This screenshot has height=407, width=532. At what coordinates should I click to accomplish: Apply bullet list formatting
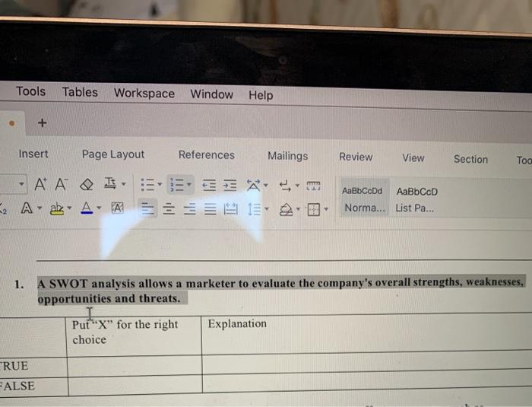pos(147,184)
